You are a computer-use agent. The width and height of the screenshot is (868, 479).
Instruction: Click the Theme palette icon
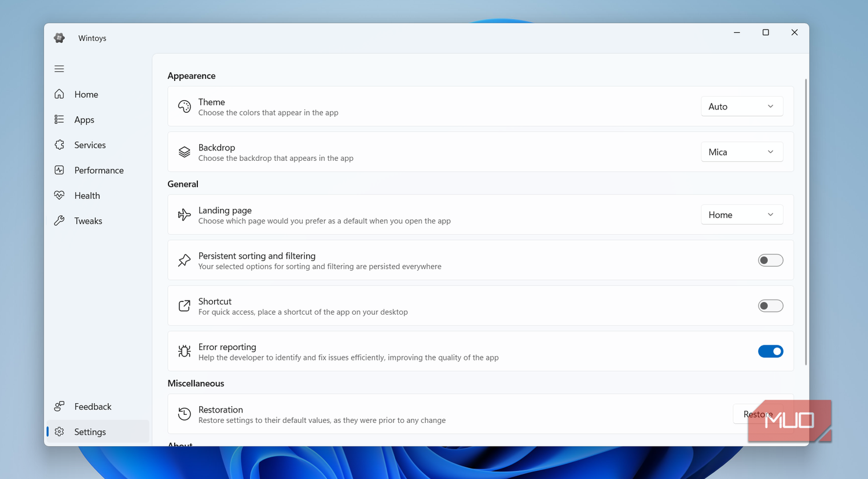(184, 106)
